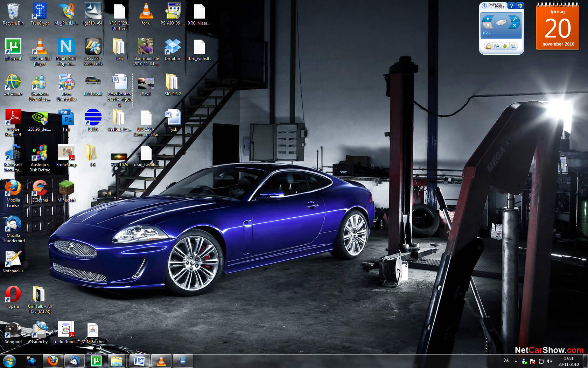The width and height of the screenshot is (588, 368).
Task: Select the Revo Uninstaller desktop shortcut
Action: pyautogui.click(x=66, y=88)
